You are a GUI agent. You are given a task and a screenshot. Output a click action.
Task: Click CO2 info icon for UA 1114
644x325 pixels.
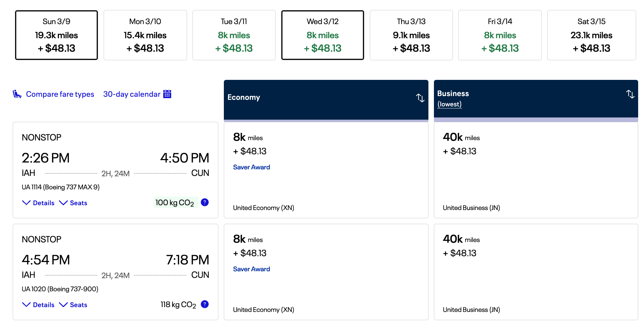[205, 202]
